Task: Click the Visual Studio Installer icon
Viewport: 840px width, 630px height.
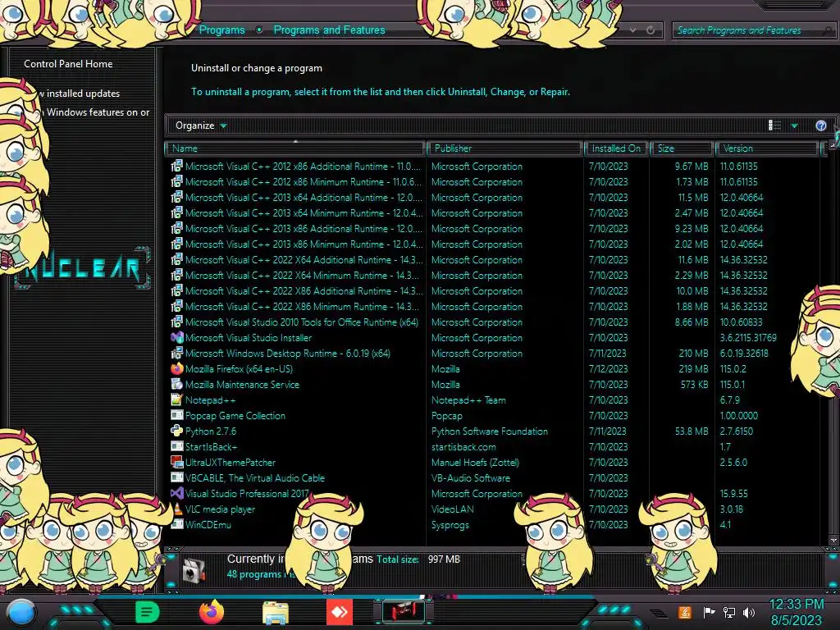Action: point(177,337)
